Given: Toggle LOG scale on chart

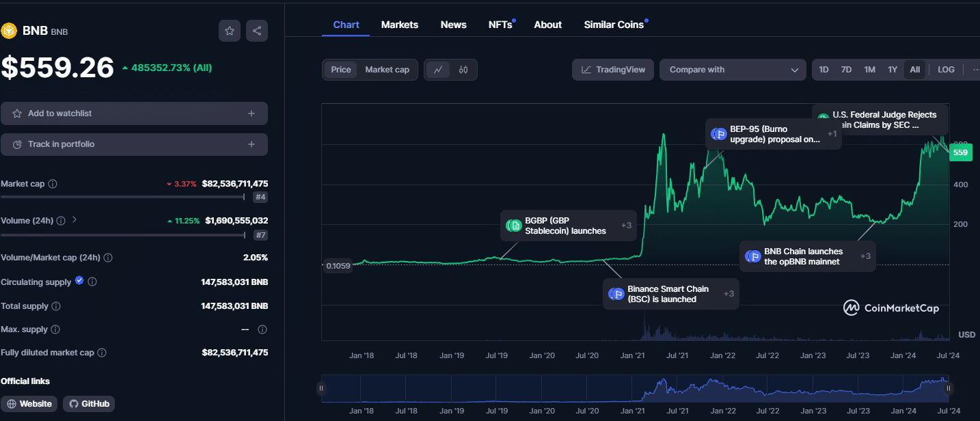Looking at the screenshot, I should click(946, 70).
